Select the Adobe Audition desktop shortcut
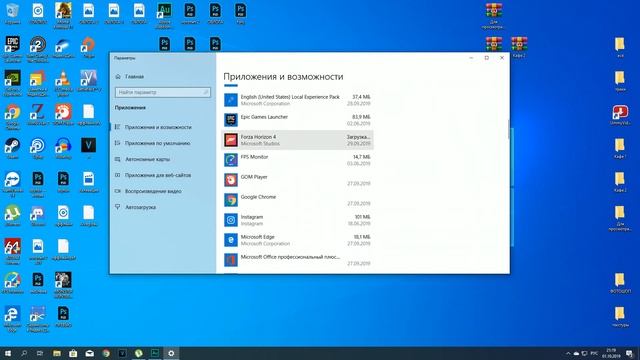640x360 pixels. 164,16
